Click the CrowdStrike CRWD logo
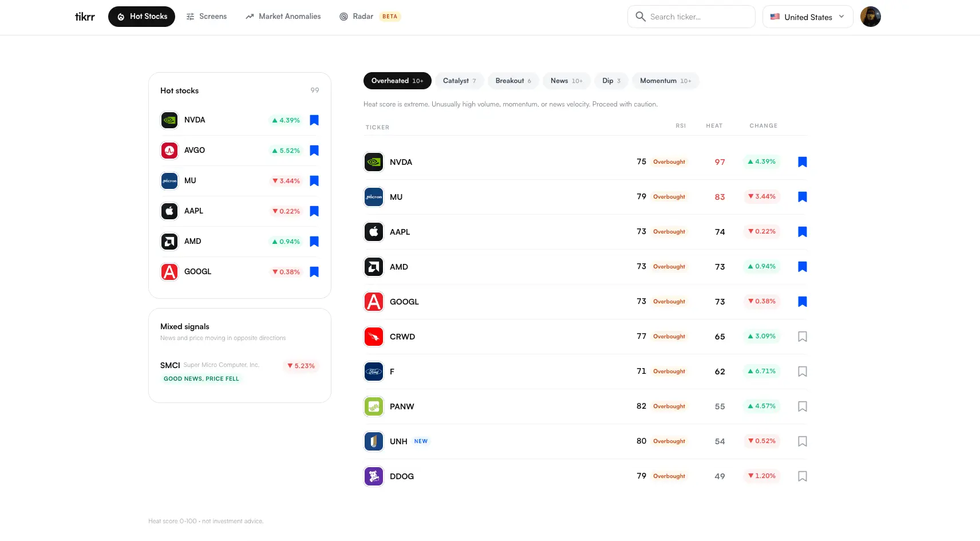 click(x=374, y=337)
